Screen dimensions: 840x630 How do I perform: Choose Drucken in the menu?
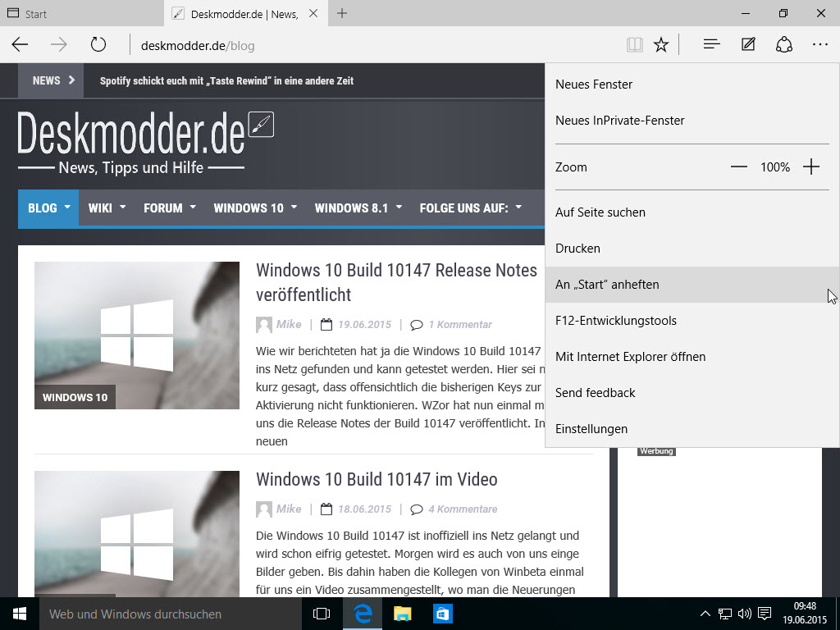coord(692,249)
